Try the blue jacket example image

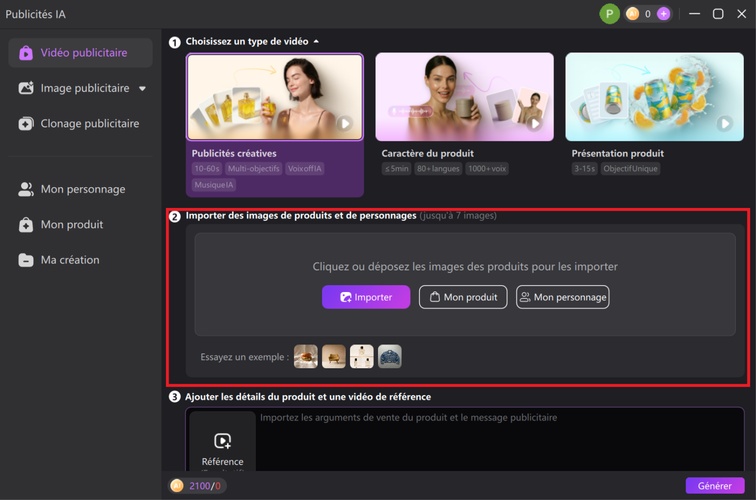pos(390,357)
